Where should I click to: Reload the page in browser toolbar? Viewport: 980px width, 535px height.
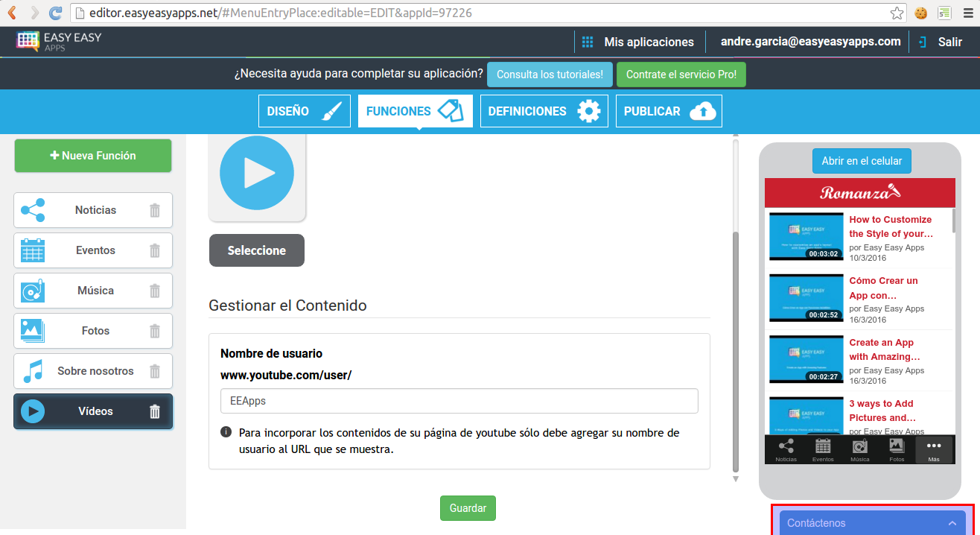55,13
